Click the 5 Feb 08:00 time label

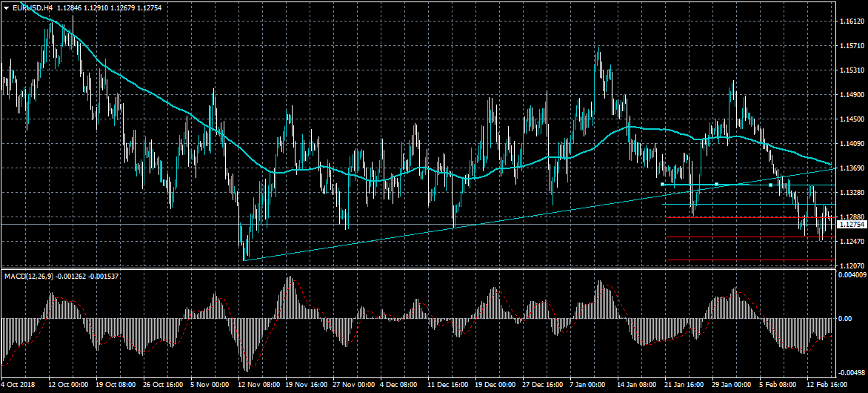click(779, 384)
